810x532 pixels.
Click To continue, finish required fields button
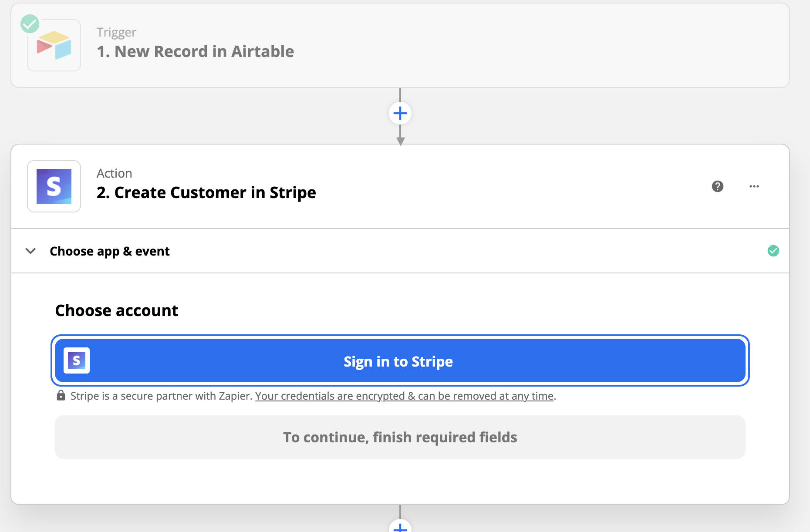pos(400,437)
